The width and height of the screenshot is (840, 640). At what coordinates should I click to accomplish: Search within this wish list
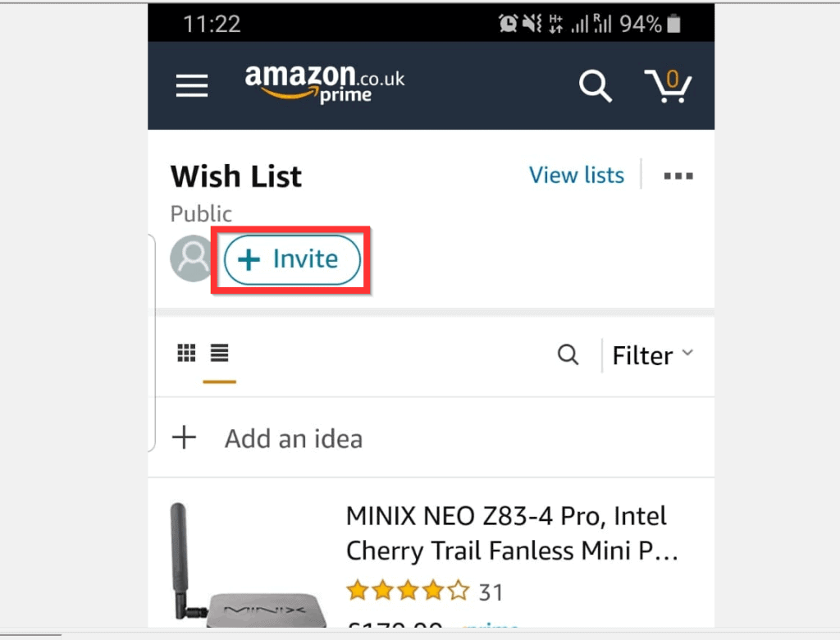(x=568, y=355)
